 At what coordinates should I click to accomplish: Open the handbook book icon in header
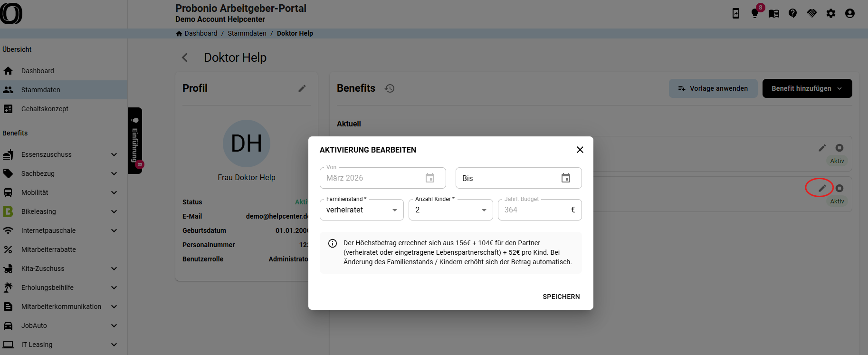(x=774, y=13)
